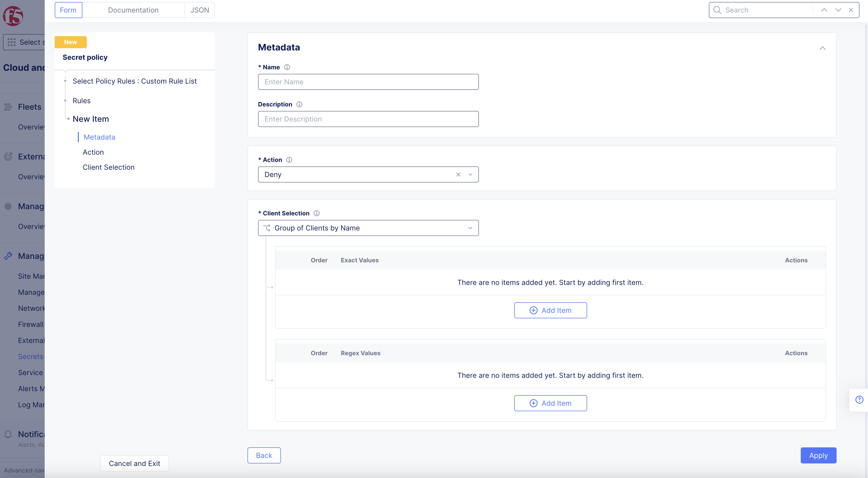The image size is (868, 478).
Task: Click the Apply button
Action: click(818, 455)
